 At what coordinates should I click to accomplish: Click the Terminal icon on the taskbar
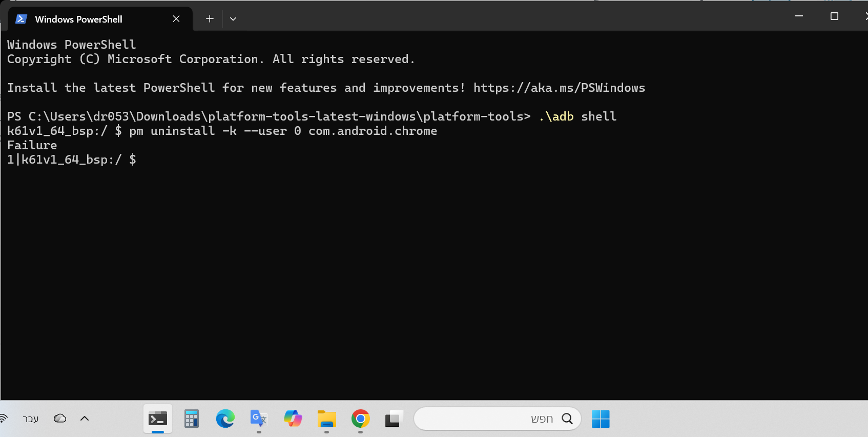click(x=158, y=419)
